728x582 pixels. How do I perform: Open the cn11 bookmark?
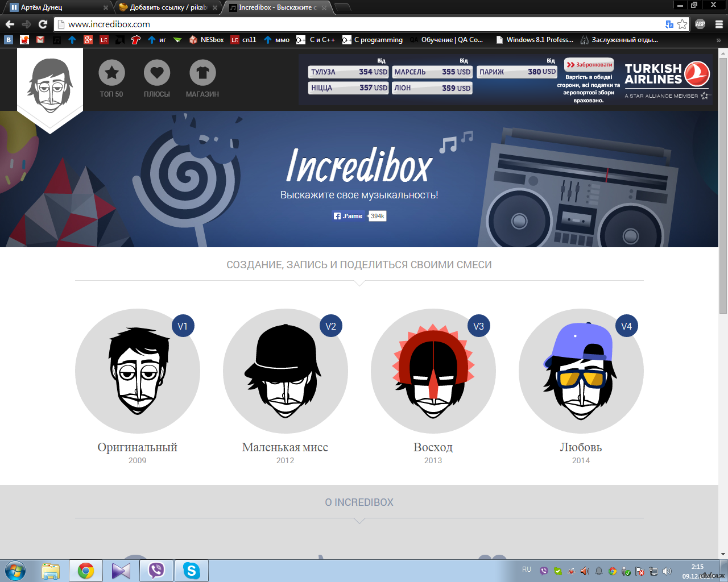[x=243, y=40]
